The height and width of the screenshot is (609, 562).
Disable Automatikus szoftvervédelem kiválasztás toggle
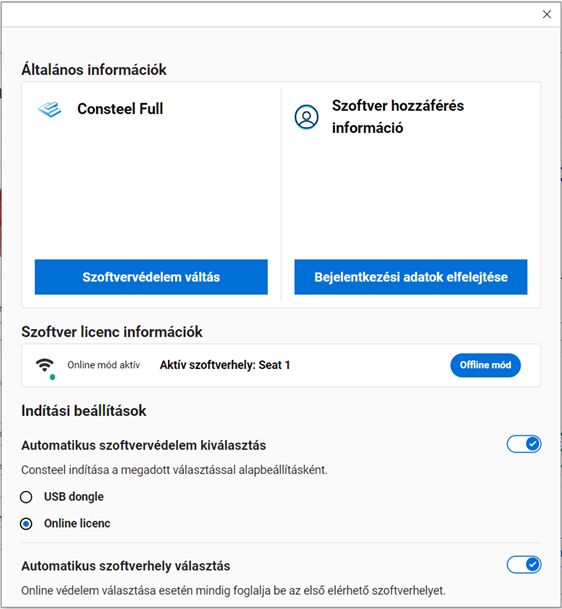click(524, 444)
